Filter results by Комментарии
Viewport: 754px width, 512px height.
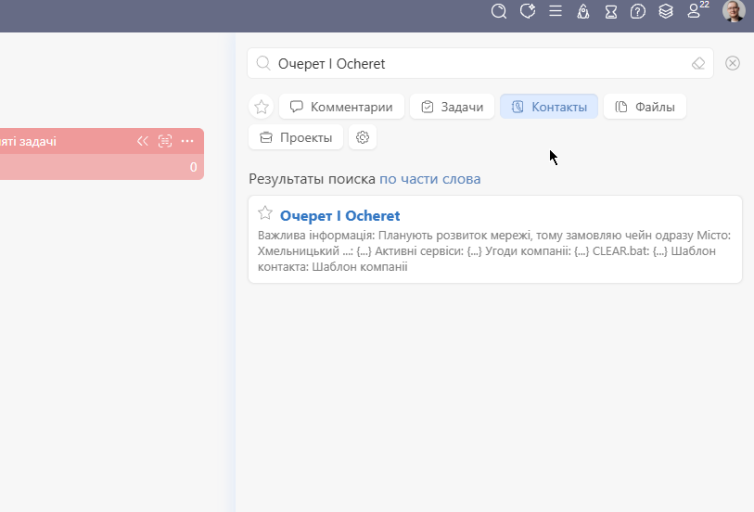pyautogui.click(x=341, y=107)
